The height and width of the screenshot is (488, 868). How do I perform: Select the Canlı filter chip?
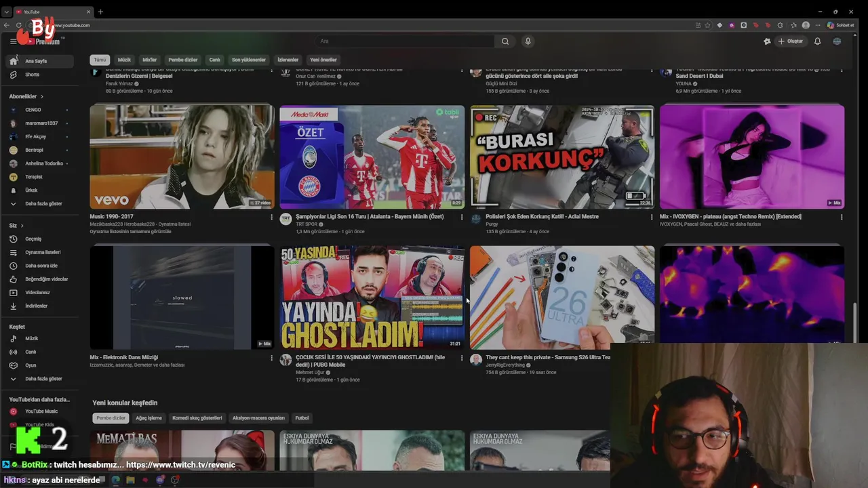coord(215,60)
